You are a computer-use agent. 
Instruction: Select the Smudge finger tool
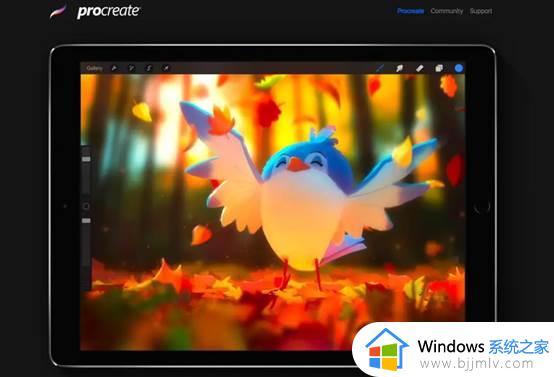click(x=399, y=68)
